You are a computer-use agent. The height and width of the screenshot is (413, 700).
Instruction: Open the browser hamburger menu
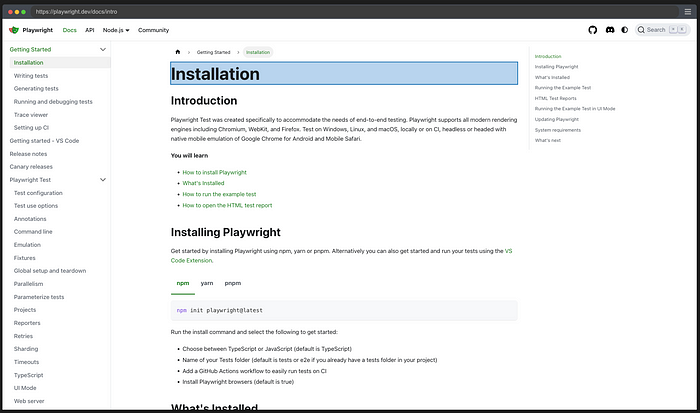coord(688,12)
